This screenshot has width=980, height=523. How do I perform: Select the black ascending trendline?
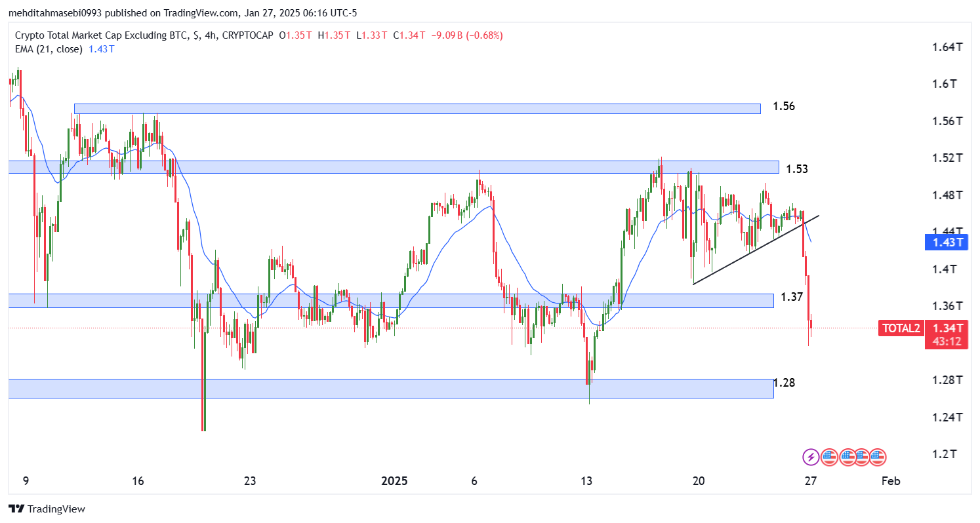pos(756,249)
